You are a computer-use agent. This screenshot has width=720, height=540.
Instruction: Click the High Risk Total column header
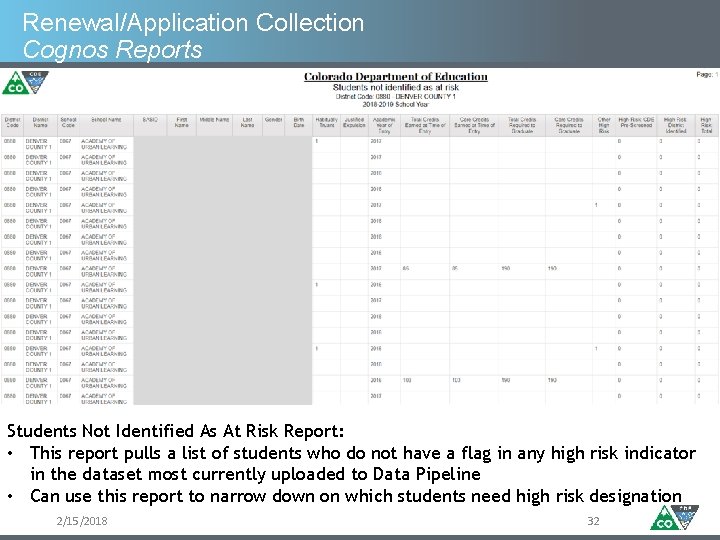click(x=706, y=125)
